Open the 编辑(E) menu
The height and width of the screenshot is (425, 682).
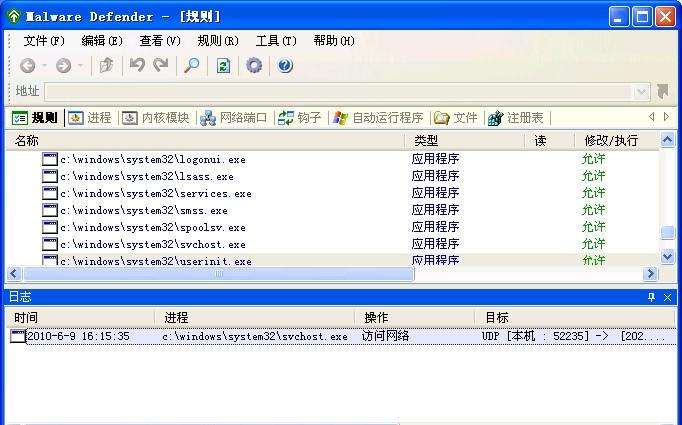coord(102,41)
